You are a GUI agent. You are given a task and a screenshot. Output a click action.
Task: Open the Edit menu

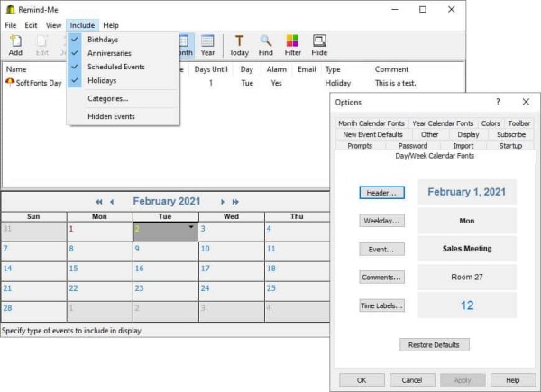(x=31, y=25)
